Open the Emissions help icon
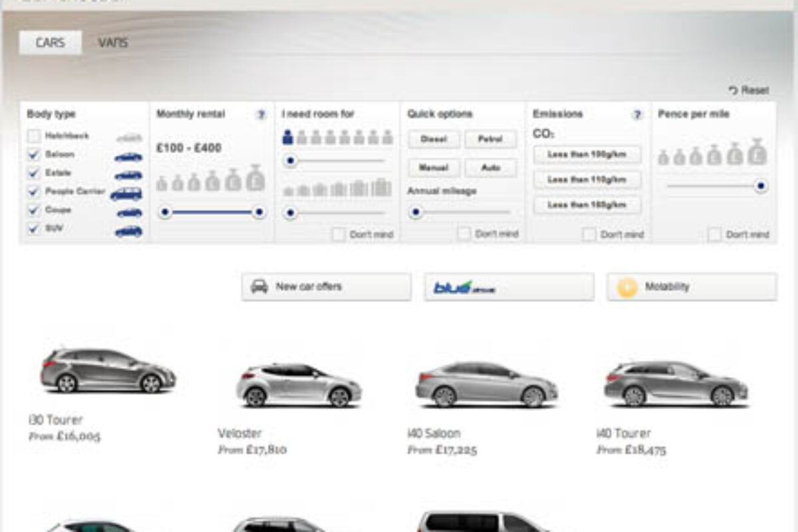This screenshot has height=532, width=798. click(x=637, y=115)
